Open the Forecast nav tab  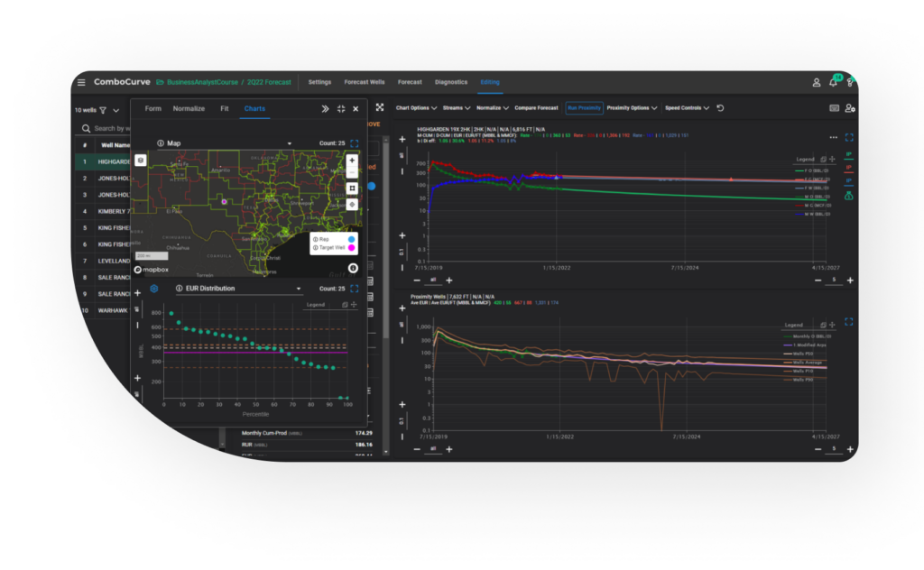(x=410, y=82)
